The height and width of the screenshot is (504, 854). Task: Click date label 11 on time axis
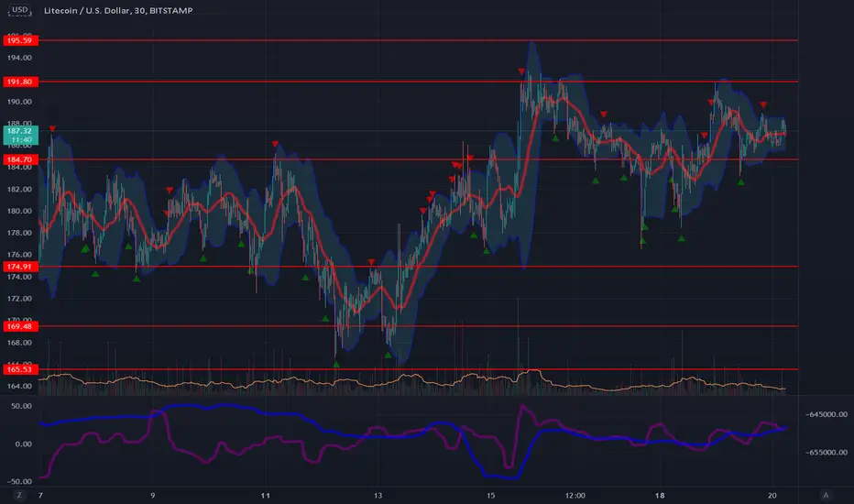tap(265, 495)
